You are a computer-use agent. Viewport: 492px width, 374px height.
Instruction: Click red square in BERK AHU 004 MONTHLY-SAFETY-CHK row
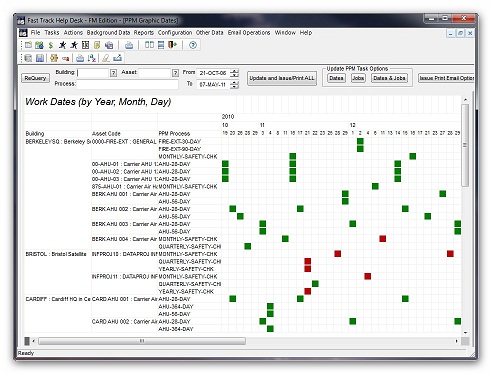click(x=383, y=239)
